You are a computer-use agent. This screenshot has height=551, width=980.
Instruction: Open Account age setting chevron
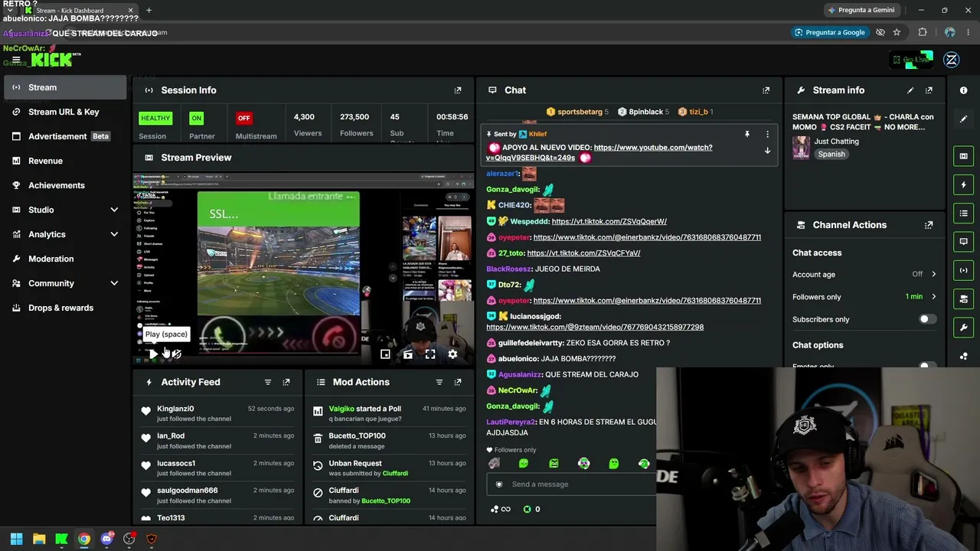pyautogui.click(x=933, y=274)
